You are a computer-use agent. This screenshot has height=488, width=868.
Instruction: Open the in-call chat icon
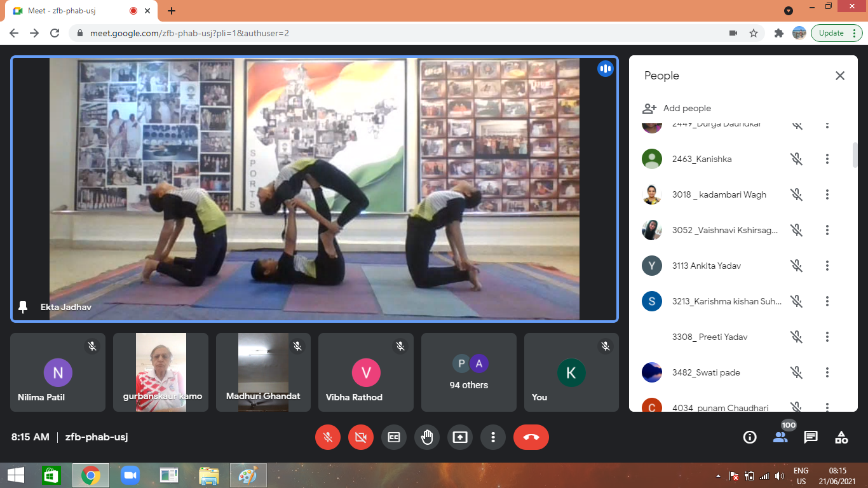[810, 437]
